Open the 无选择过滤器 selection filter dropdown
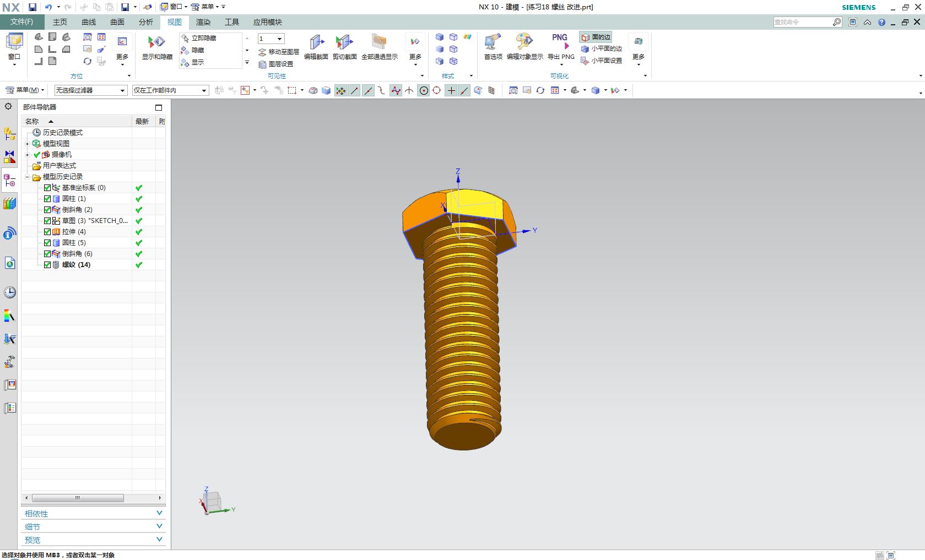925x560 pixels. pyautogui.click(x=91, y=90)
